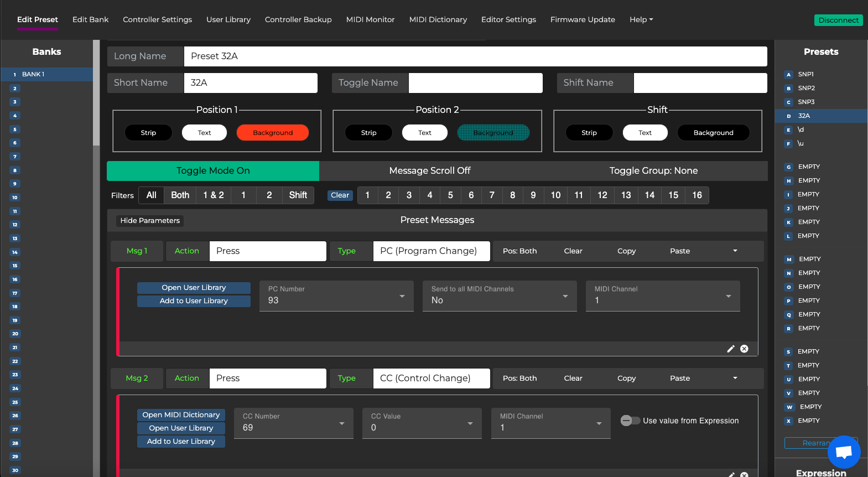Pick the red Background color for Position 1

pos(272,133)
